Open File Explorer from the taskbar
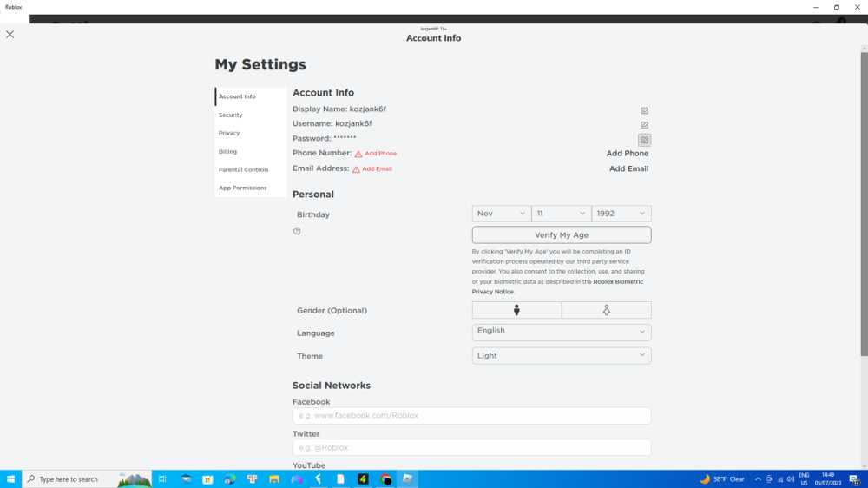 (274, 479)
